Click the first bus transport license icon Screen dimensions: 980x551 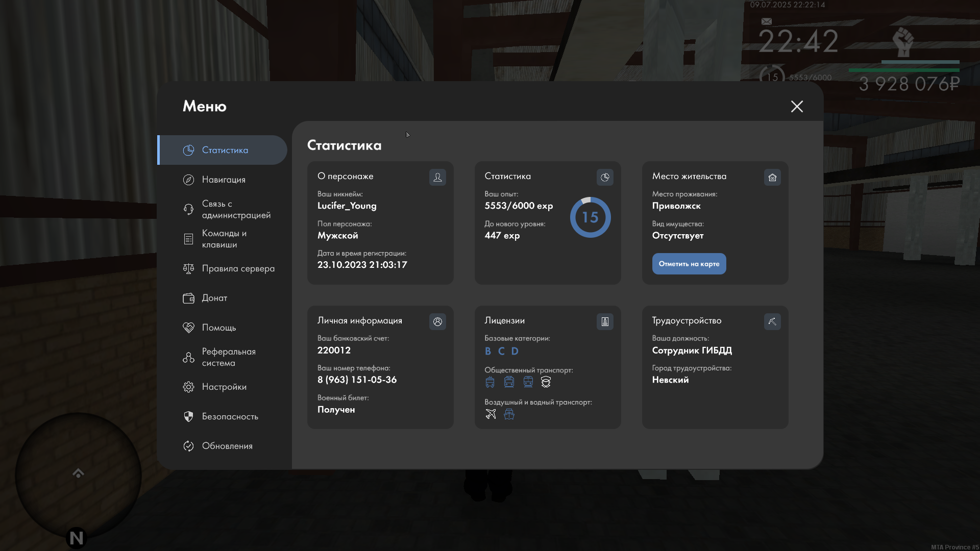(490, 382)
